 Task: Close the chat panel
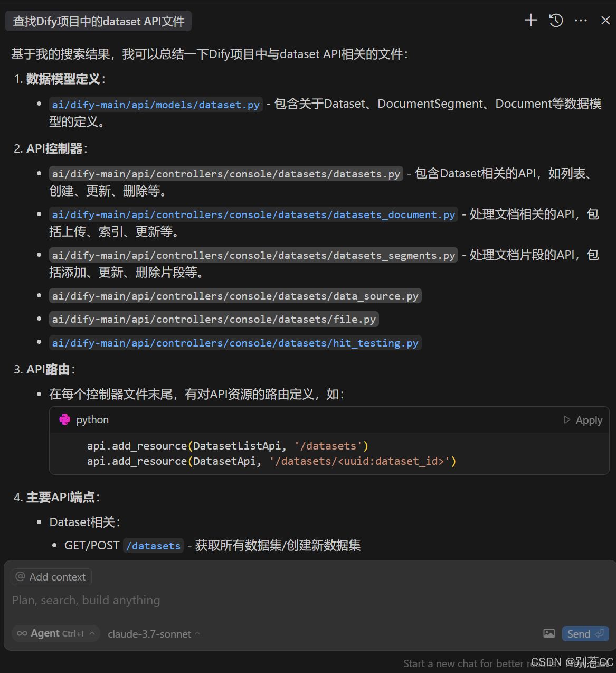point(605,21)
